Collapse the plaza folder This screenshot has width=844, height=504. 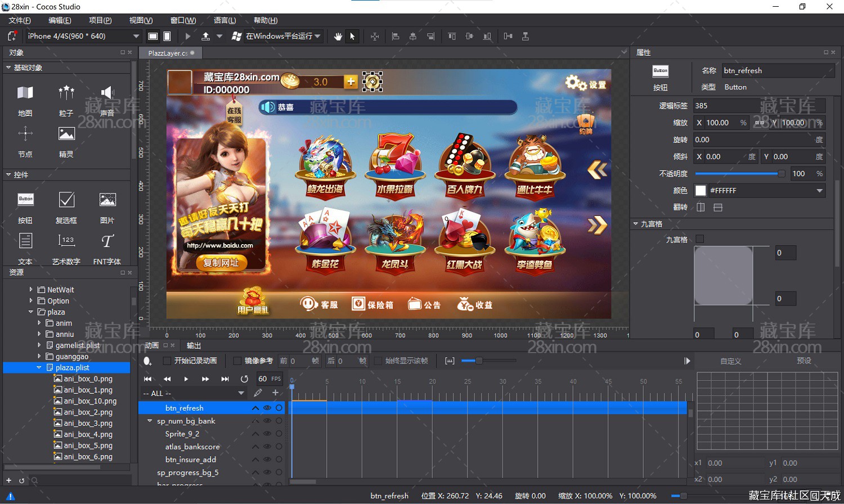31,312
